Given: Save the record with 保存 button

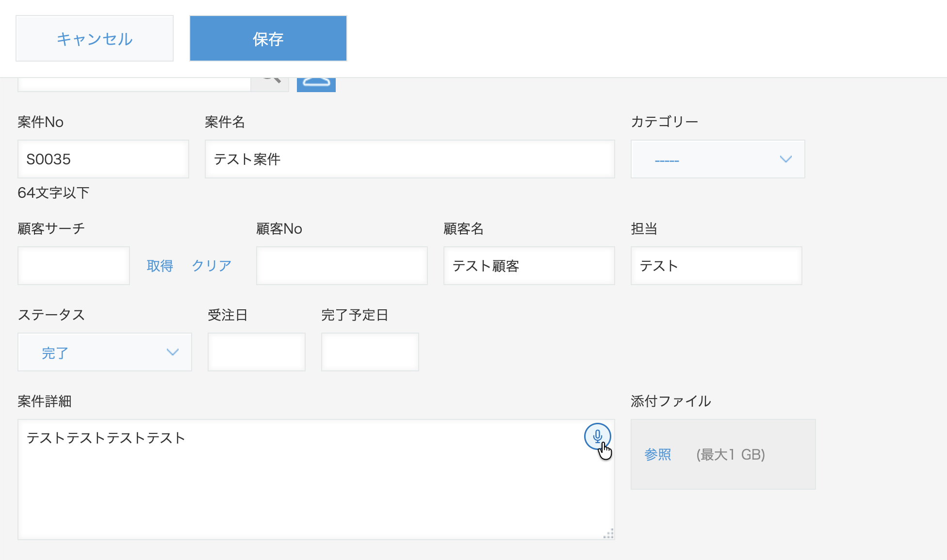Looking at the screenshot, I should point(268,38).
